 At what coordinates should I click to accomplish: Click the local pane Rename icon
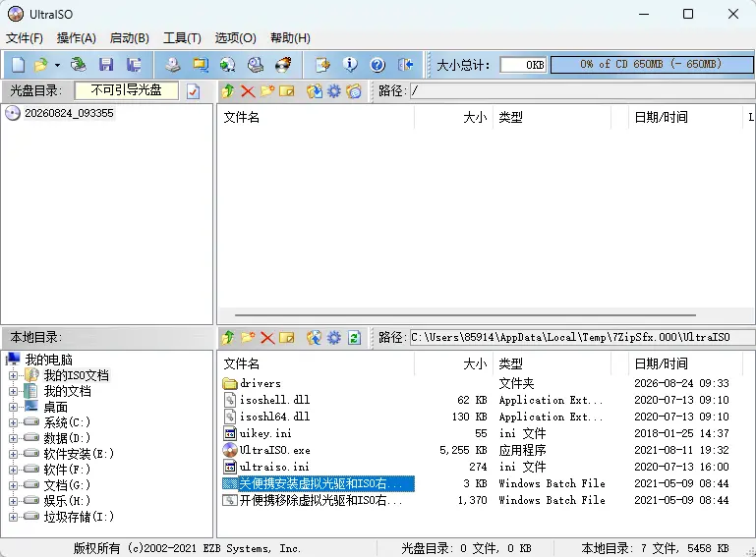(x=287, y=338)
